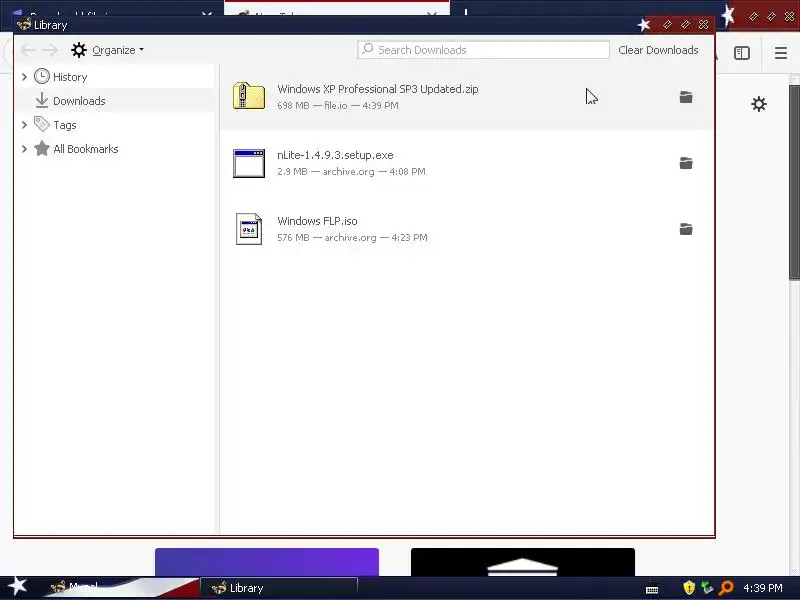Clear Downloads list
This screenshot has height=600, width=800.
point(658,50)
